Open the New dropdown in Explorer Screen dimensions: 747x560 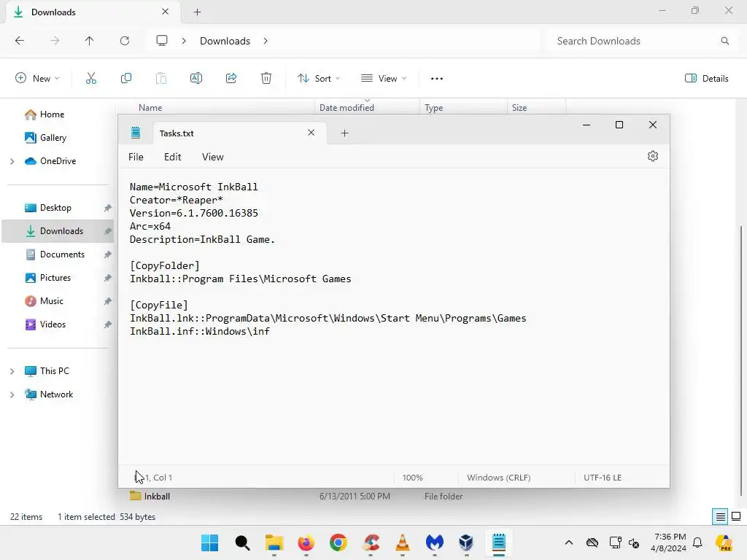point(38,78)
